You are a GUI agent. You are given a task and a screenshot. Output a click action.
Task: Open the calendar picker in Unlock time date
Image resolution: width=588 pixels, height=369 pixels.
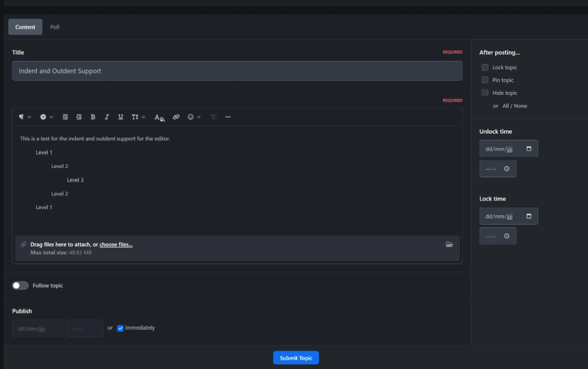click(x=529, y=148)
